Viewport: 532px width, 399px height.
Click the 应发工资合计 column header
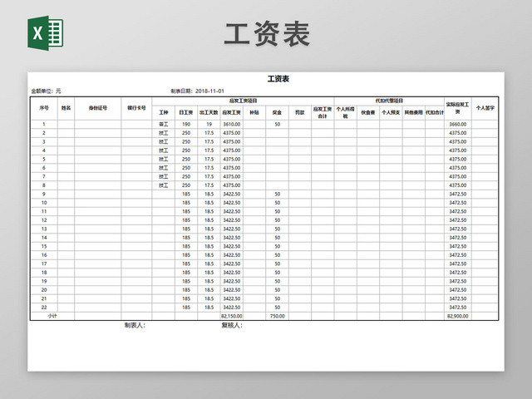pos(323,112)
